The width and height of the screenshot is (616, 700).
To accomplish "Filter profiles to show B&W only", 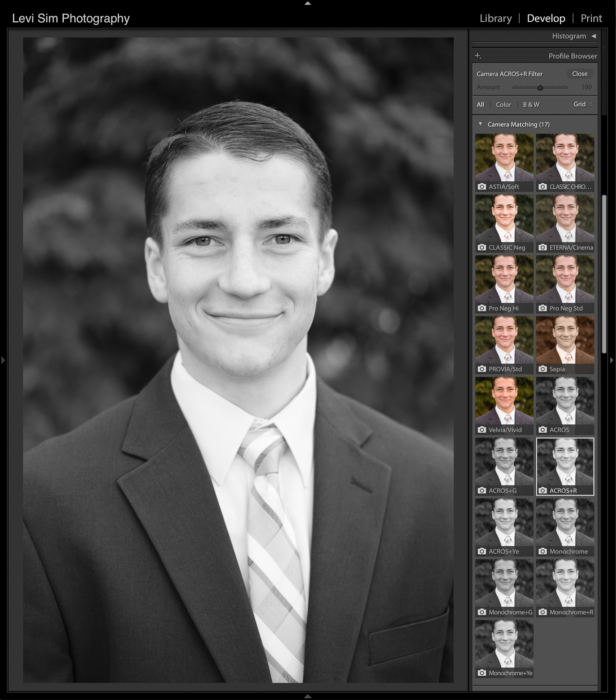I will pyautogui.click(x=531, y=105).
